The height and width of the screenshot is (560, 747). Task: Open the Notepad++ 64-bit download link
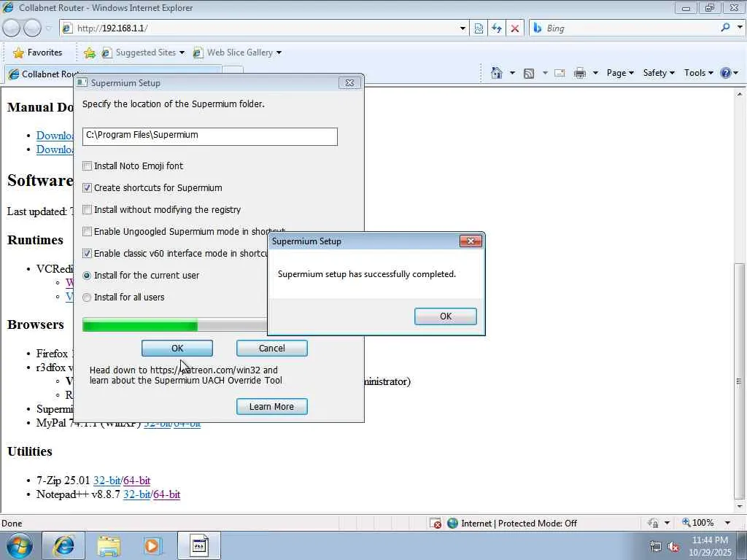(167, 494)
